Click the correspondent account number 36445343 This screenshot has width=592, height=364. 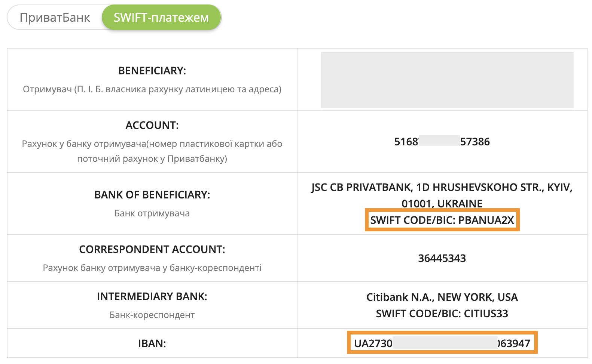[442, 258]
